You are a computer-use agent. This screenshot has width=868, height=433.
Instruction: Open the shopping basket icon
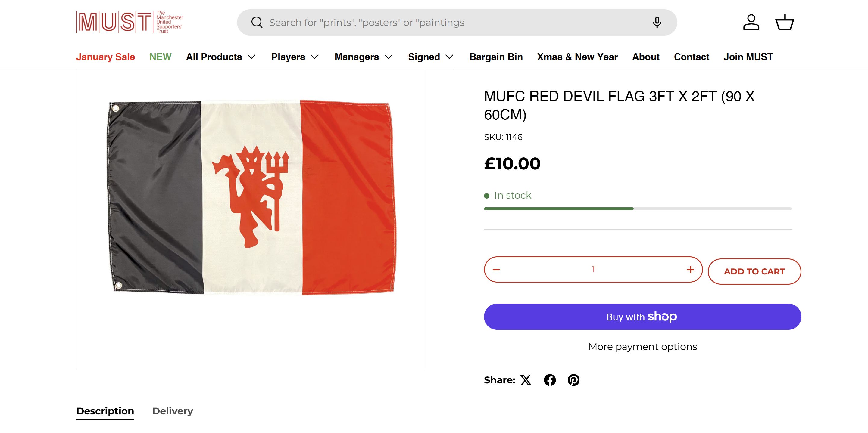[785, 22]
